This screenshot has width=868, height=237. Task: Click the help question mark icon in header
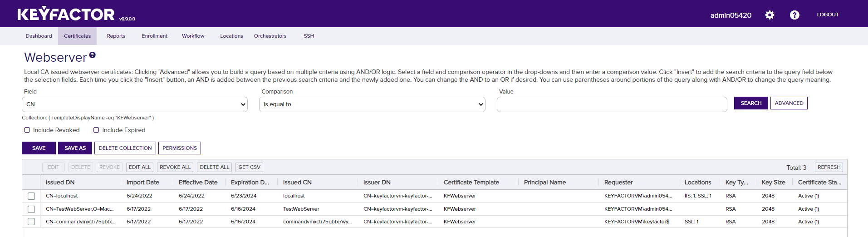794,15
